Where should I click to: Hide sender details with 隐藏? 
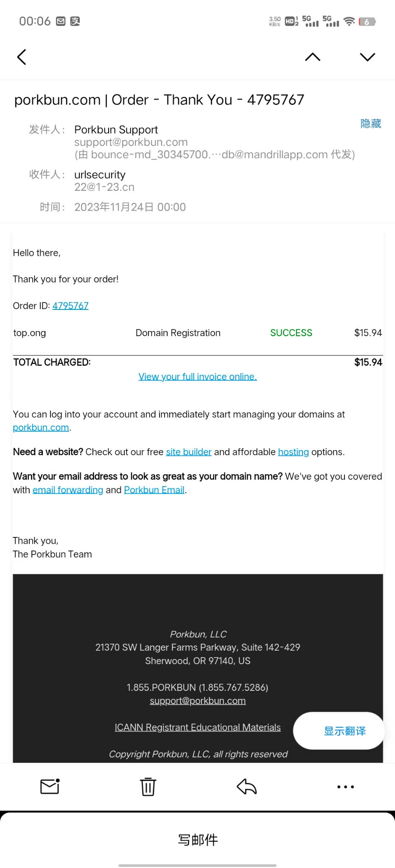[370, 124]
